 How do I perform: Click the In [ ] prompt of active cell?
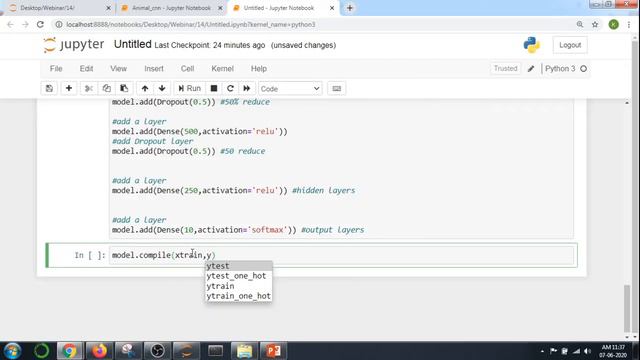click(90, 255)
